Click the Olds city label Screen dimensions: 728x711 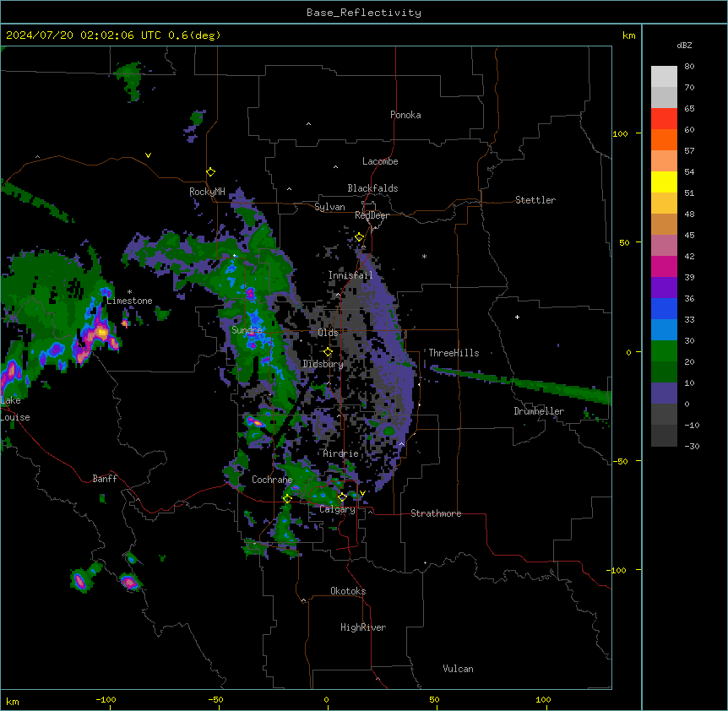[x=328, y=333]
